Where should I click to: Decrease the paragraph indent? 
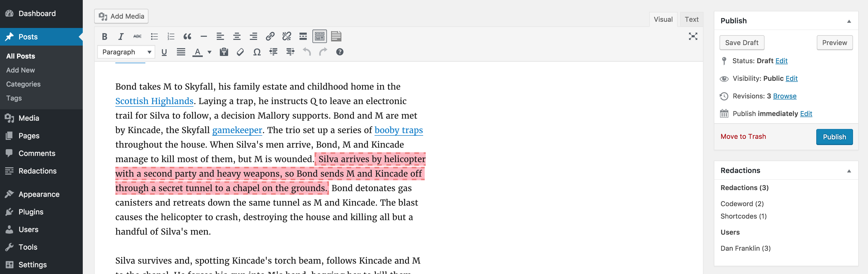click(273, 52)
